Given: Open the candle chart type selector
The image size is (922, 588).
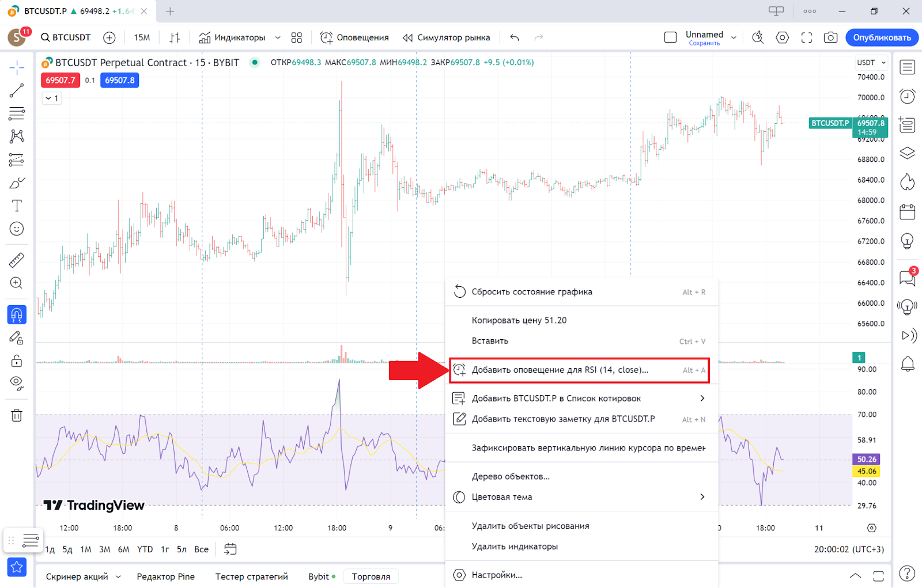Looking at the screenshot, I should 175,37.
